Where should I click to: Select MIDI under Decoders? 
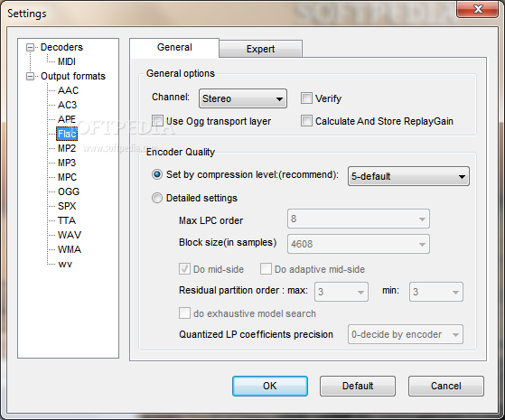pos(67,61)
